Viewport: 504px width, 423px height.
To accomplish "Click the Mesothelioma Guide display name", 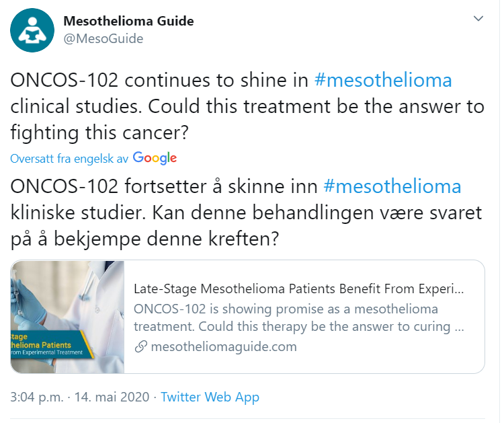I will tap(128, 22).
